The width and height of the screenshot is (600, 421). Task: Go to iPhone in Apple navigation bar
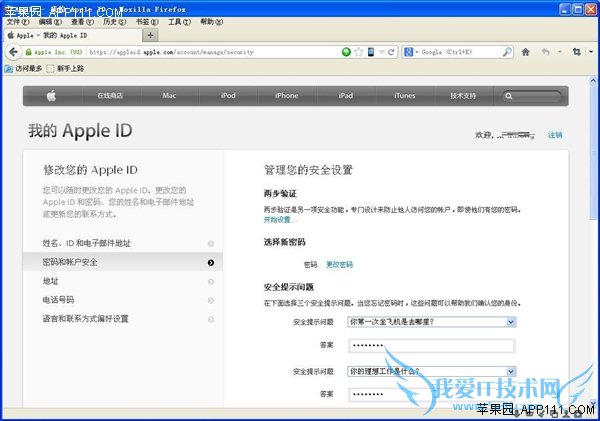click(286, 96)
